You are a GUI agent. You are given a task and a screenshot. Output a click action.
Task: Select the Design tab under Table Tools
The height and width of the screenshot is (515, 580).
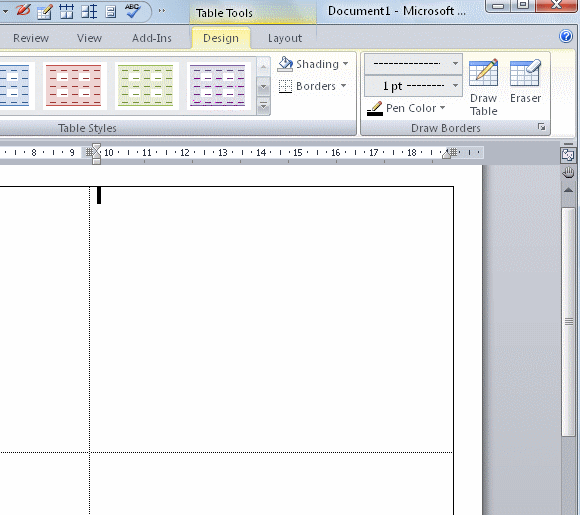[221, 38]
